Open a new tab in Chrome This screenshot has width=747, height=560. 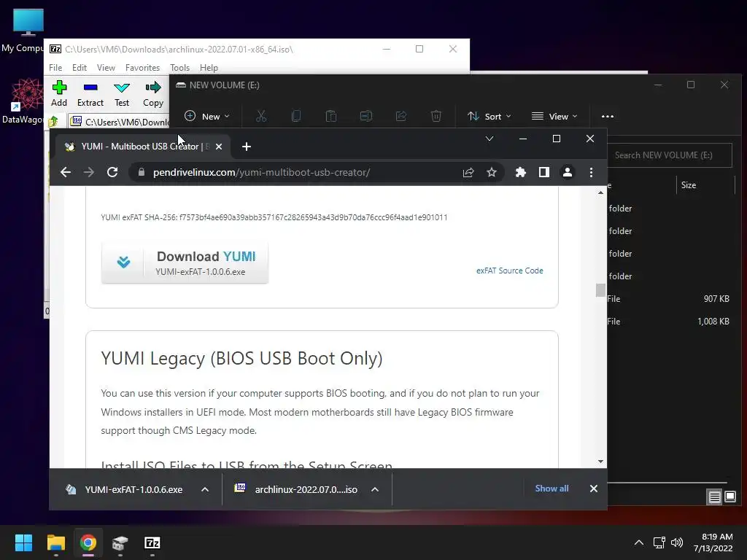247,147
